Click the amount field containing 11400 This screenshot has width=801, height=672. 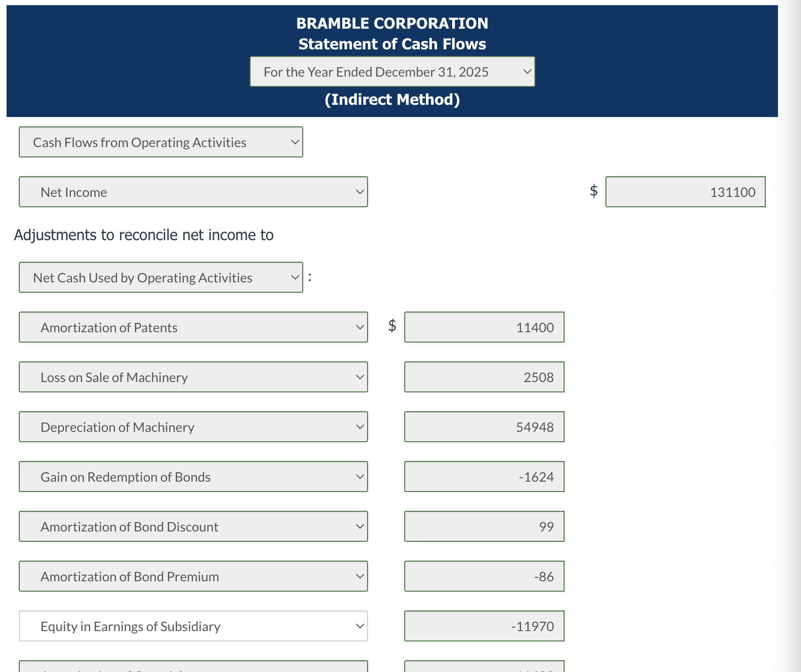pos(484,327)
